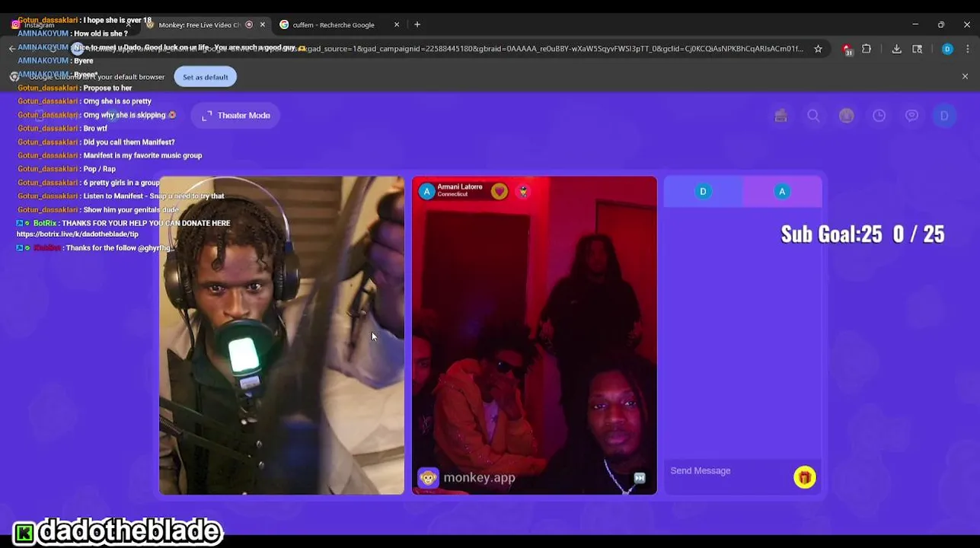
Task: Click the Armani Latorre name label
Action: [x=460, y=187]
